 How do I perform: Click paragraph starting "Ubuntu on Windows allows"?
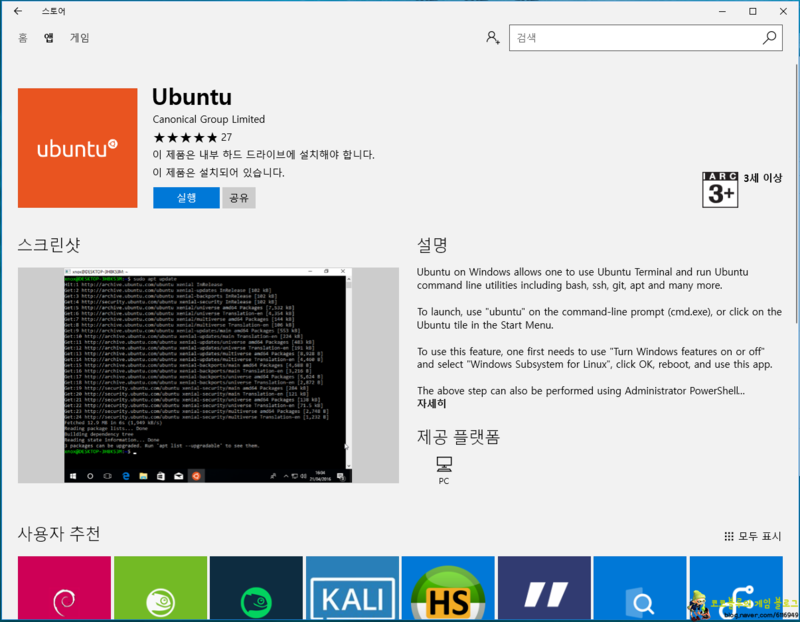pos(583,279)
